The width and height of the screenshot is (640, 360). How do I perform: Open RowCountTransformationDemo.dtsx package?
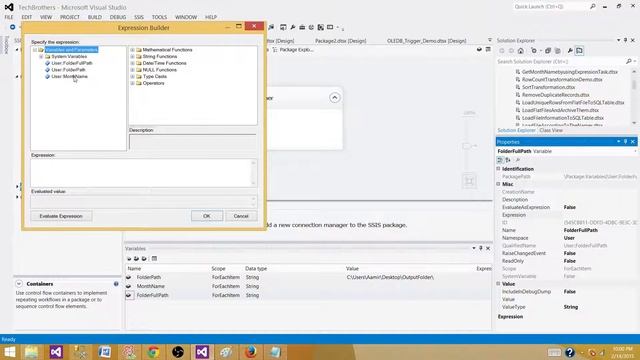pos(562,80)
